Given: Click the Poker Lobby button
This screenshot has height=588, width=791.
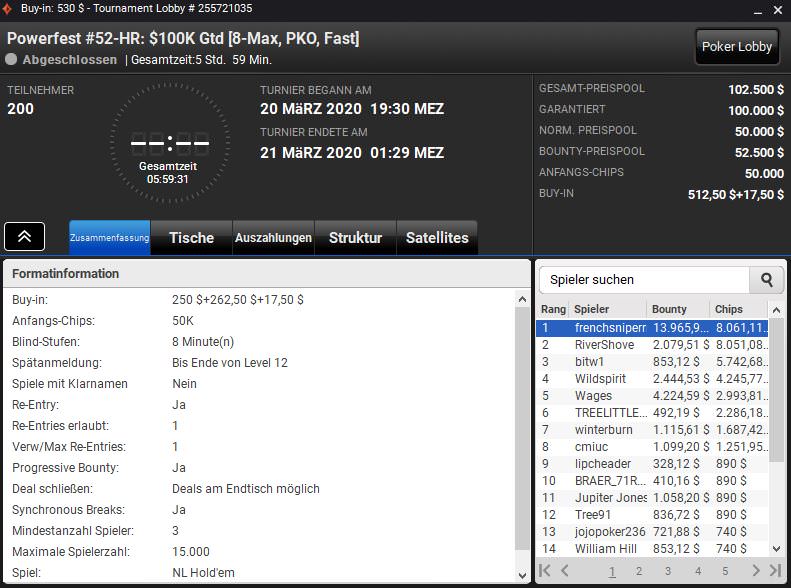Looking at the screenshot, I should [x=737, y=46].
